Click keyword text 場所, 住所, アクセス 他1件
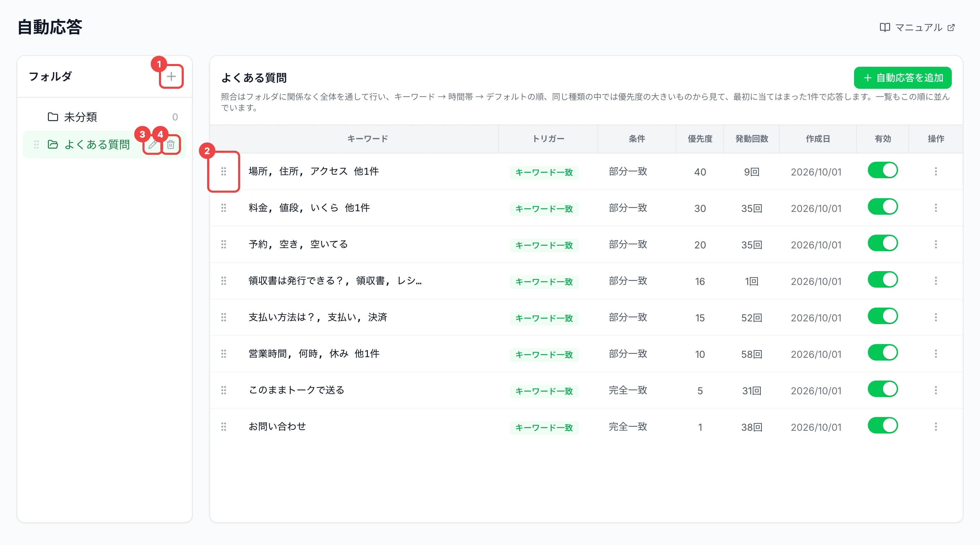 (x=313, y=172)
